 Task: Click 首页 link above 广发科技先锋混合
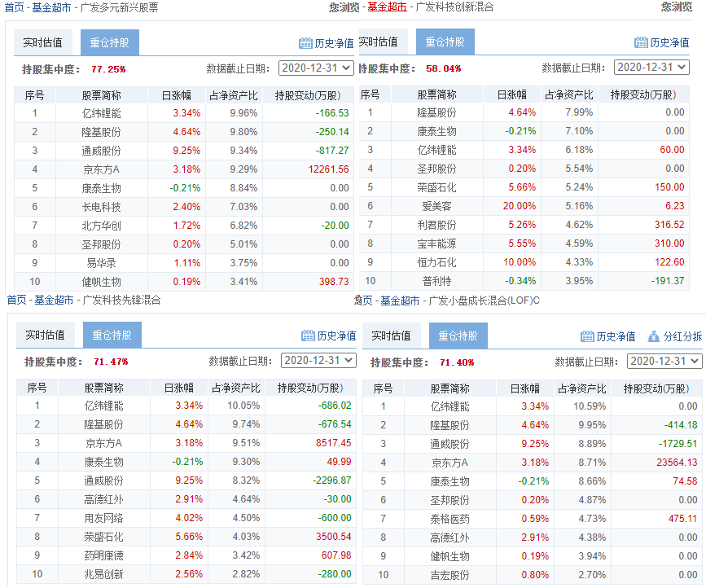pyautogui.click(x=16, y=300)
